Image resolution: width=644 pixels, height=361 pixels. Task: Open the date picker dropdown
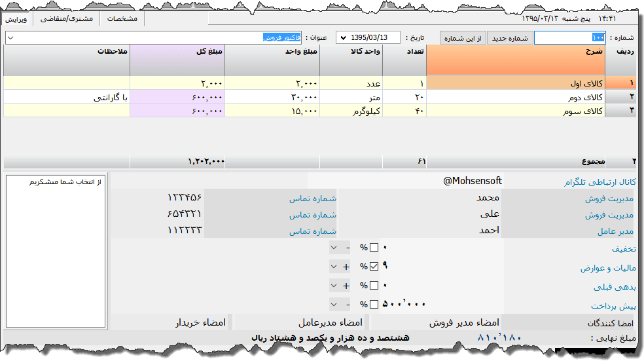click(x=342, y=38)
